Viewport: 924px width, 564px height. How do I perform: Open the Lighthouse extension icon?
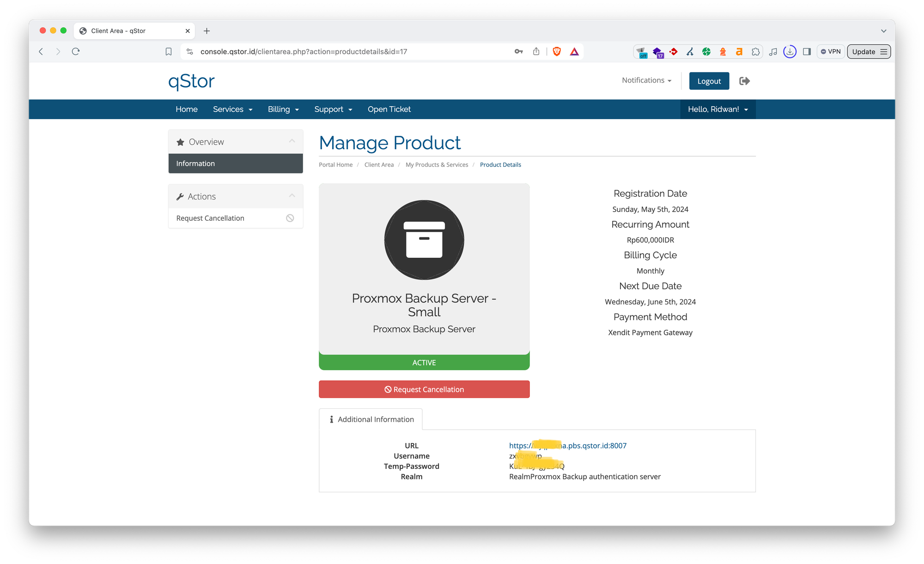click(723, 52)
